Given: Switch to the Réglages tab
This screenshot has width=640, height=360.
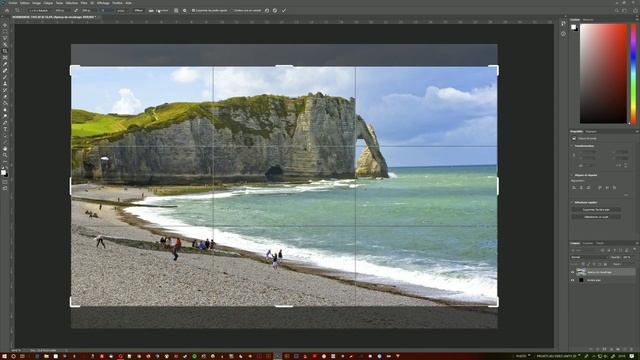Looking at the screenshot, I should (591, 131).
